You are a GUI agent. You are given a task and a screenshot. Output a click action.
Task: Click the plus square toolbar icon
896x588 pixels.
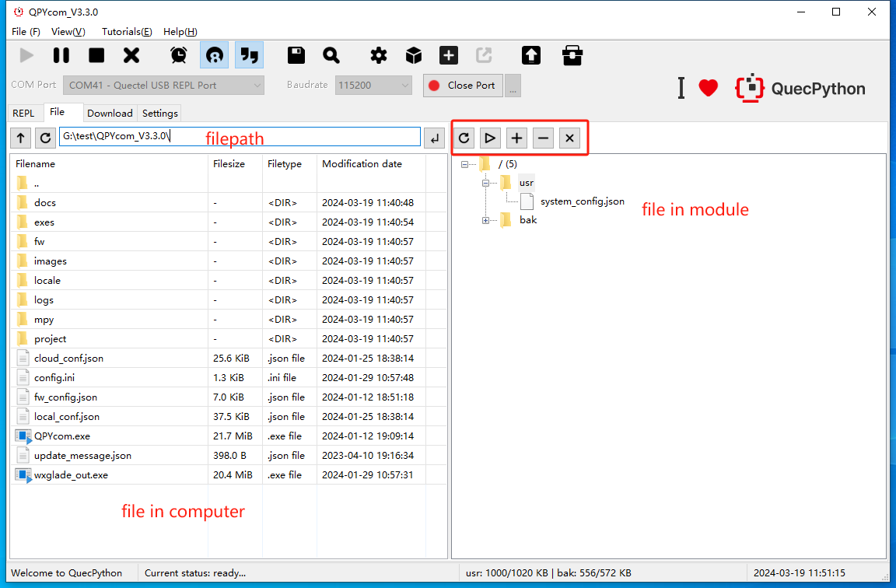[449, 55]
